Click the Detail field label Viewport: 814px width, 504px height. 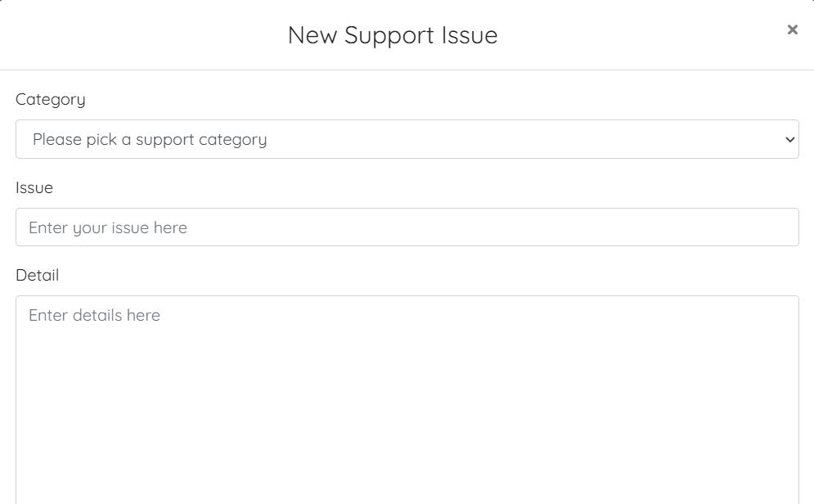(37, 275)
